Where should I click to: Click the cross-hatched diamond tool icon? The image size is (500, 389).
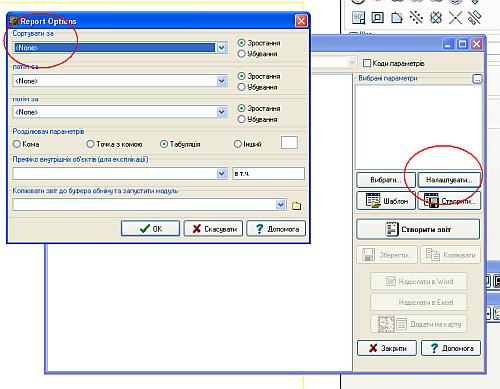[x=436, y=17]
